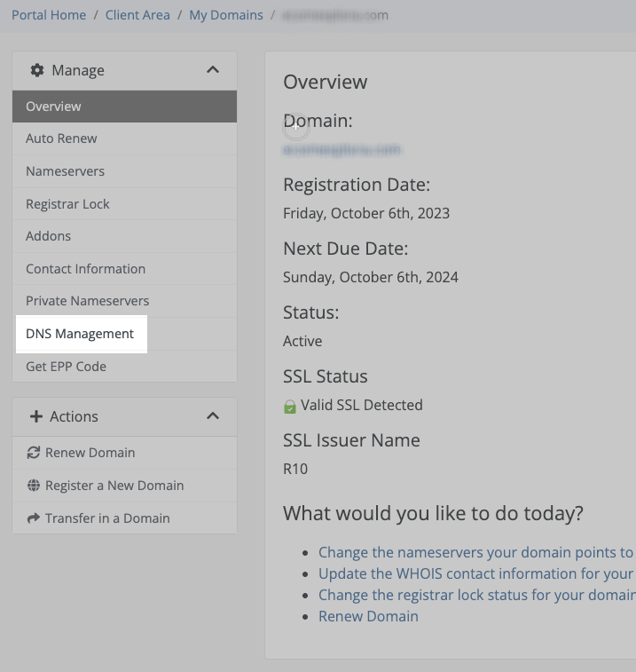Click 'What would you like to do today?' heading
Image resolution: width=636 pixels, height=672 pixels.
pyautogui.click(x=433, y=513)
